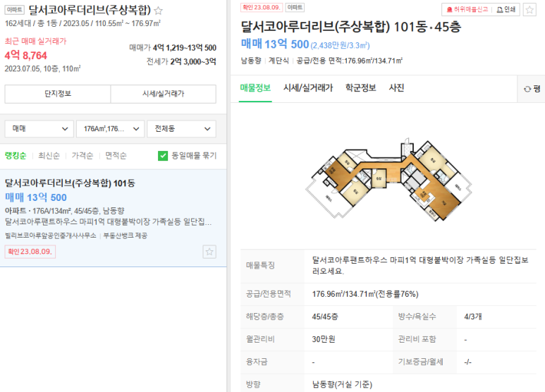Switch to the 학군정보 tab
Image resolution: width=545 pixels, height=392 pixels.
360,88
